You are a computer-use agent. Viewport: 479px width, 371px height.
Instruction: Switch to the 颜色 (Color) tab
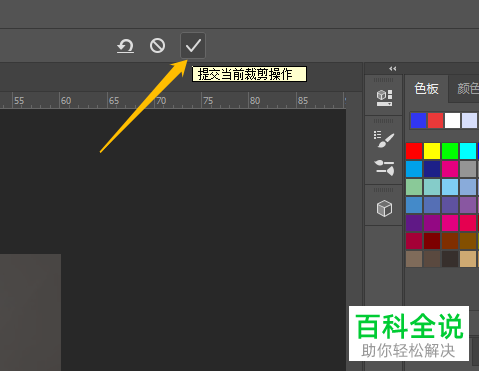468,89
